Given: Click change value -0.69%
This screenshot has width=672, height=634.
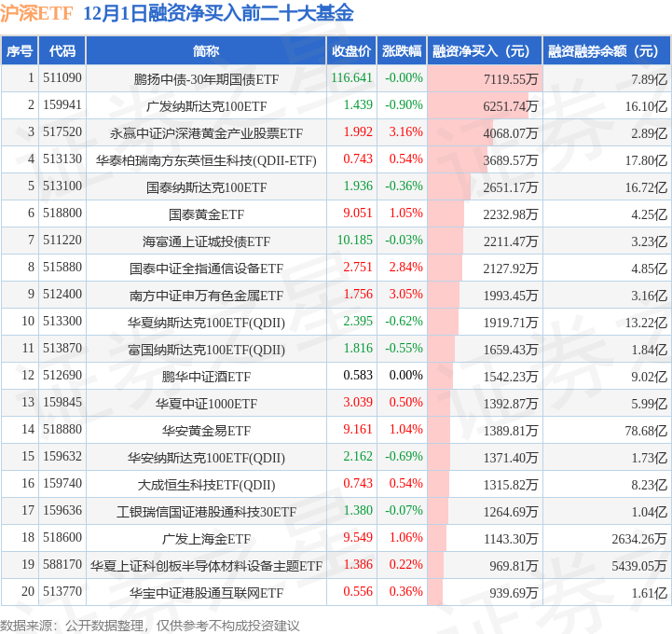Looking at the screenshot, I should tap(404, 456).
